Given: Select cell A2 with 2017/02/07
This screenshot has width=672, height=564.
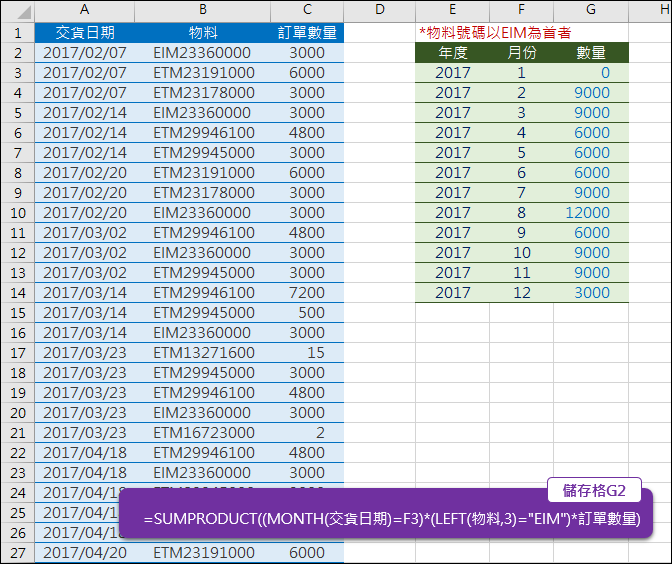Looking at the screenshot, I should pyautogui.click(x=84, y=53).
